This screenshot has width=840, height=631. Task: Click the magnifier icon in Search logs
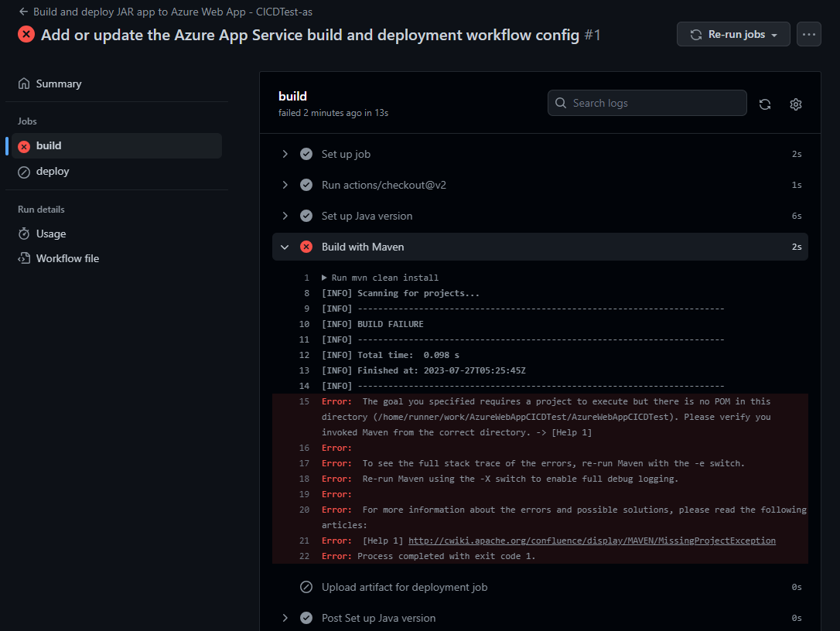[x=560, y=103]
